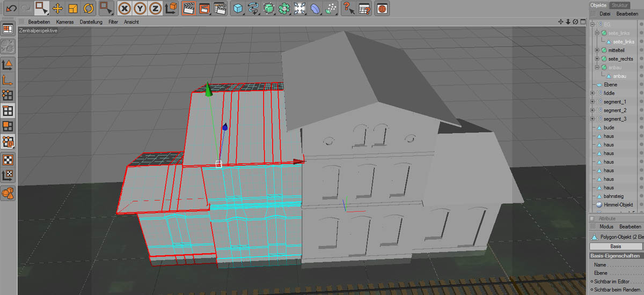
Task: Expand the mittelteil object tree node
Action: (597, 50)
